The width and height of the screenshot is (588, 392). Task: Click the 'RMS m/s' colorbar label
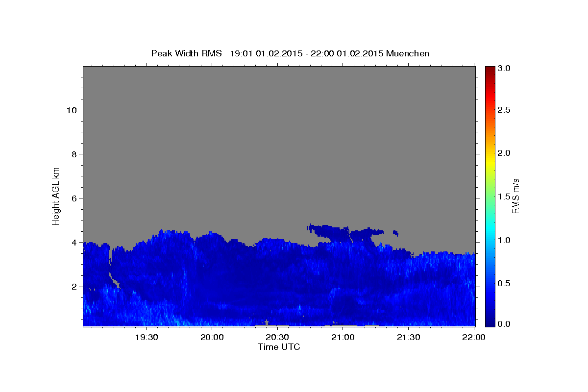[x=515, y=196]
